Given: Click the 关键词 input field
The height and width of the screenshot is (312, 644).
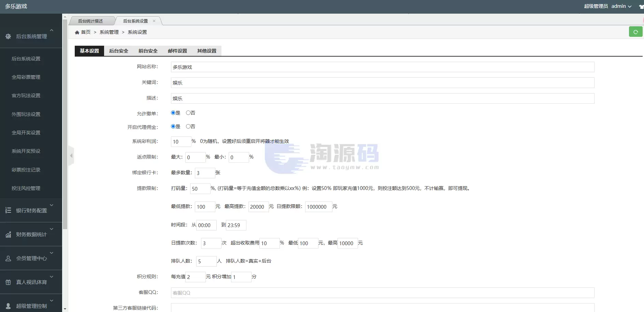Looking at the screenshot, I should 383,83.
